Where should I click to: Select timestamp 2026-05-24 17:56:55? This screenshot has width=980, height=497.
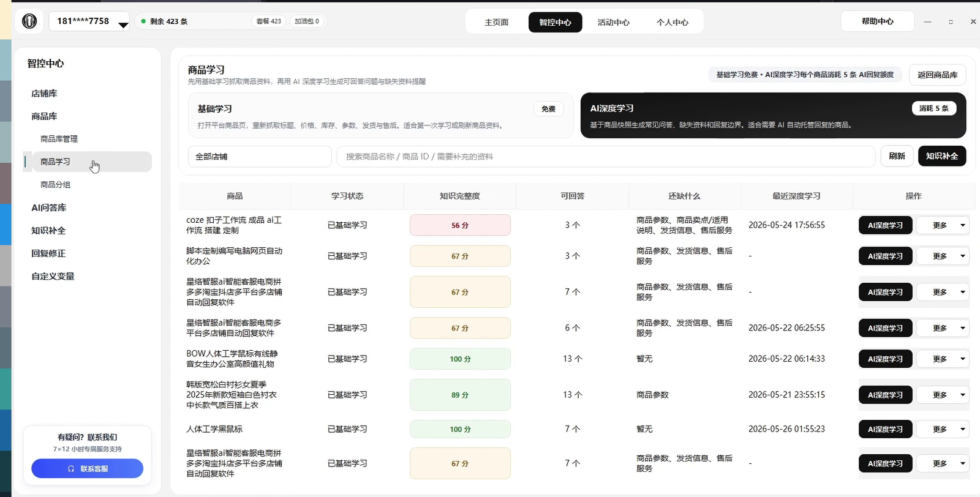(x=786, y=225)
